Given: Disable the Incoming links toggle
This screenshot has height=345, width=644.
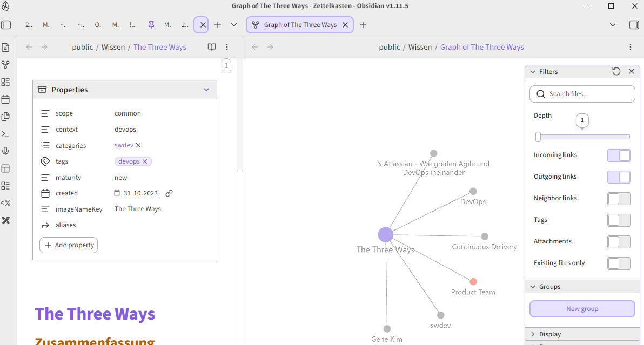Looking at the screenshot, I should (619, 155).
